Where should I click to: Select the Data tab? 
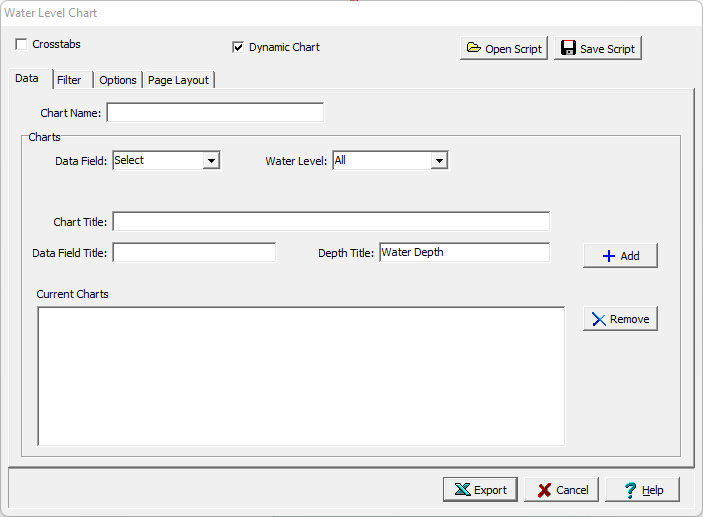pos(27,79)
